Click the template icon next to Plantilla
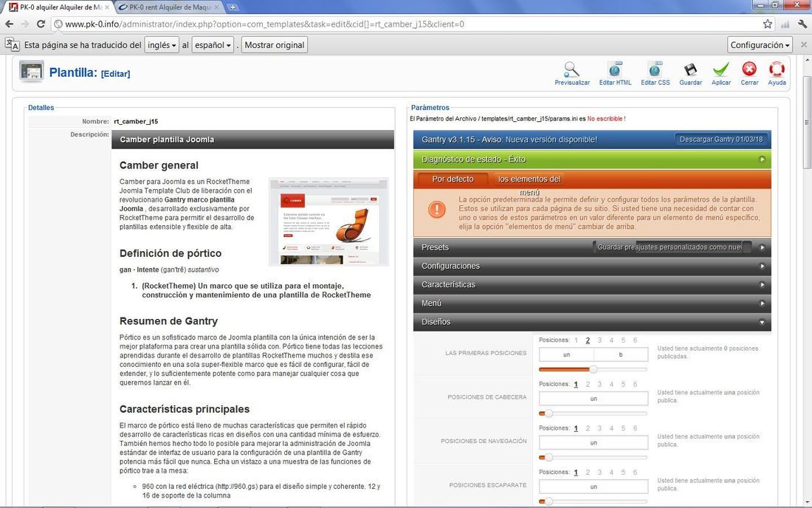The width and height of the screenshot is (812, 508). coord(32,72)
